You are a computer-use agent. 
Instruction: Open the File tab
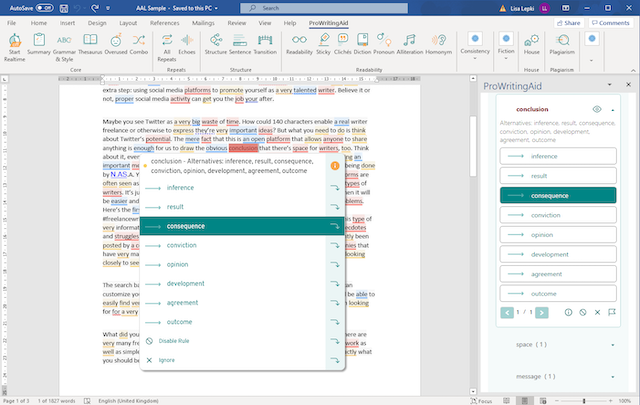[x=11, y=23]
